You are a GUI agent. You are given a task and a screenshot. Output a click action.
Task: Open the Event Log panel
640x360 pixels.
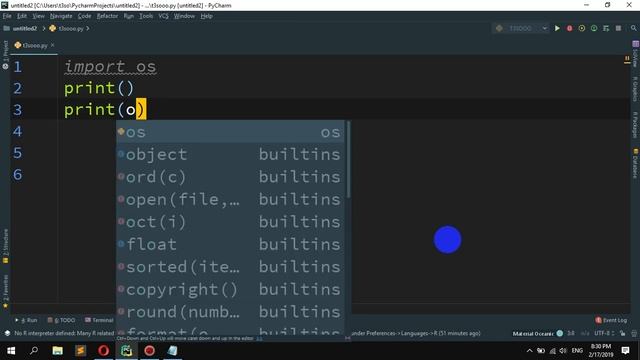click(x=611, y=320)
